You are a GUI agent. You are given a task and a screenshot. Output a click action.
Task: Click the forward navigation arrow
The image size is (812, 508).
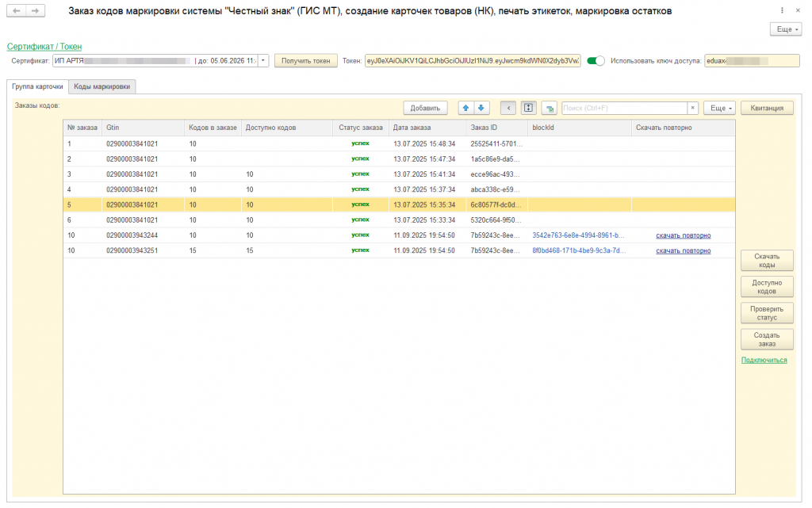coord(35,10)
